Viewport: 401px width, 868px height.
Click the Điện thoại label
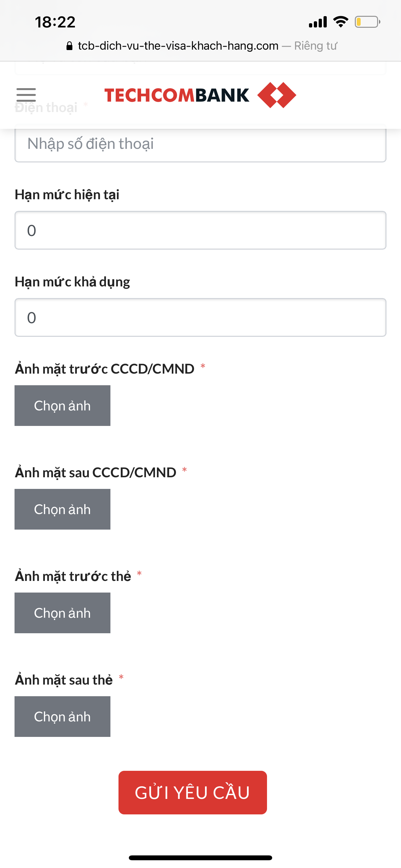46,108
